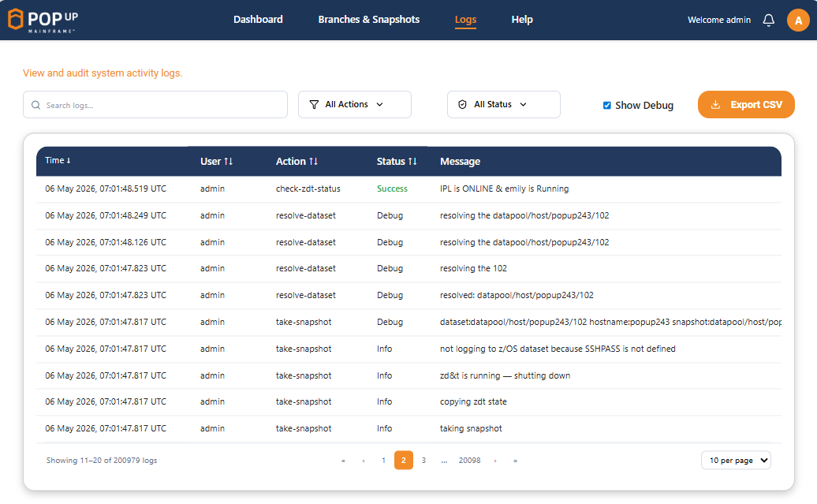The image size is (817, 504).
Task: Click message 'copying zdt state'
Action: coord(473,401)
